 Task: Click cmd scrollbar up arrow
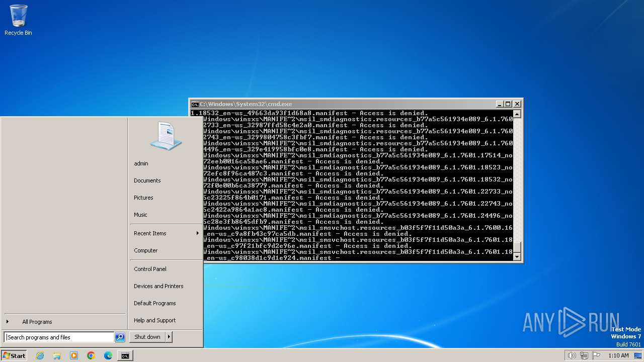[517, 114]
